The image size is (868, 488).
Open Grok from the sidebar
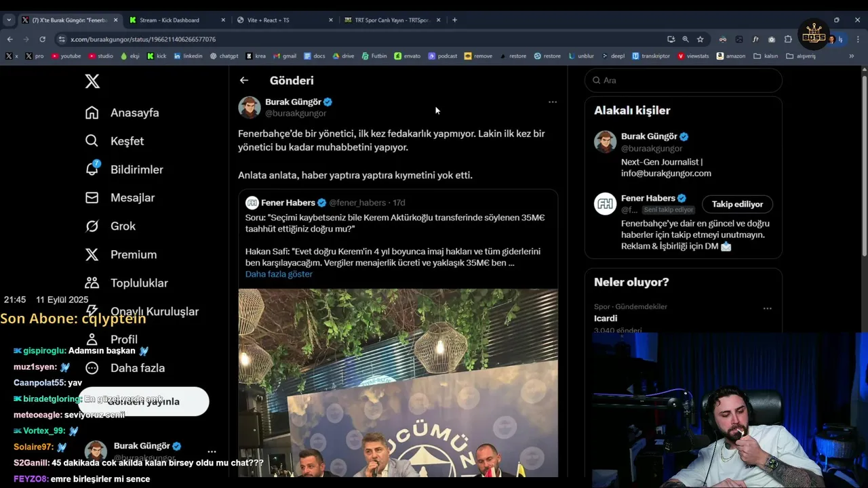point(111,226)
